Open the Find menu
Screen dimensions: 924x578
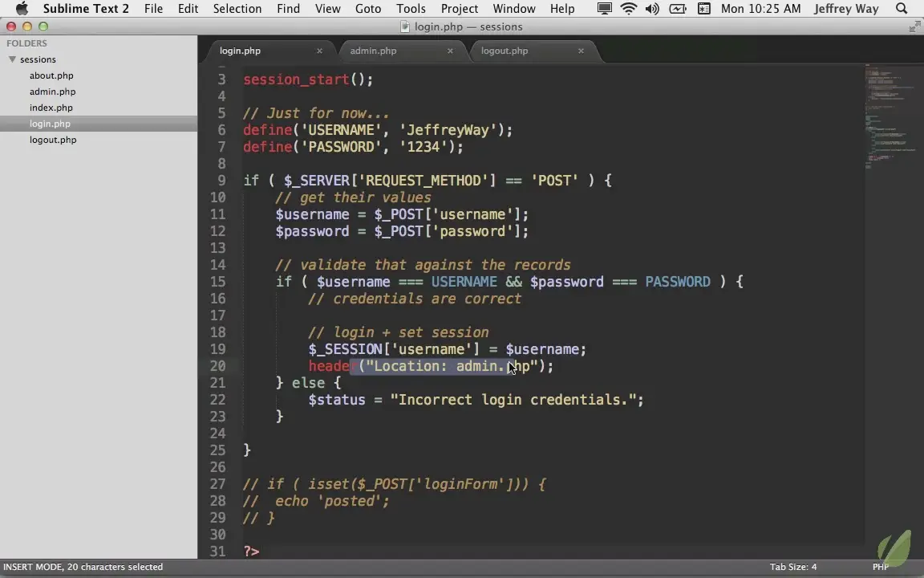(288, 9)
